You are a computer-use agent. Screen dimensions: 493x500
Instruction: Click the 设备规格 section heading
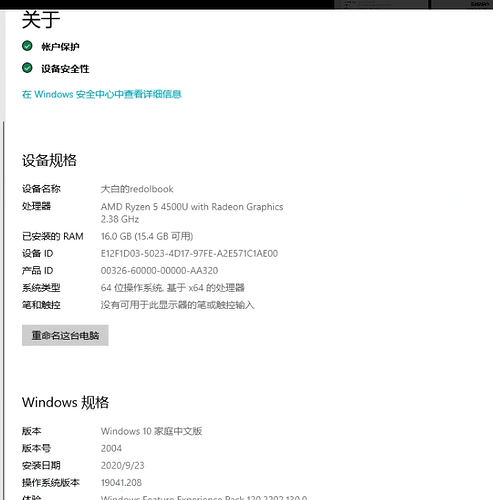pos(49,160)
